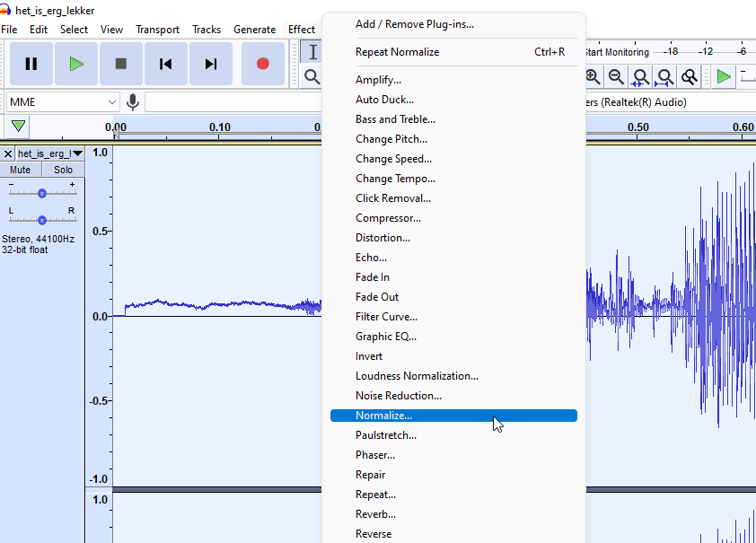The width and height of the screenshot is (756, 543).
Task: Open the Generate menu
Action: click(x=255, y=30)
